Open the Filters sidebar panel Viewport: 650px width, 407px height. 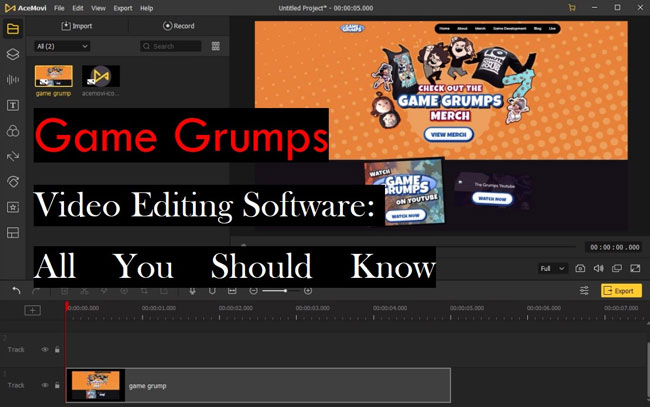(13, 131)
